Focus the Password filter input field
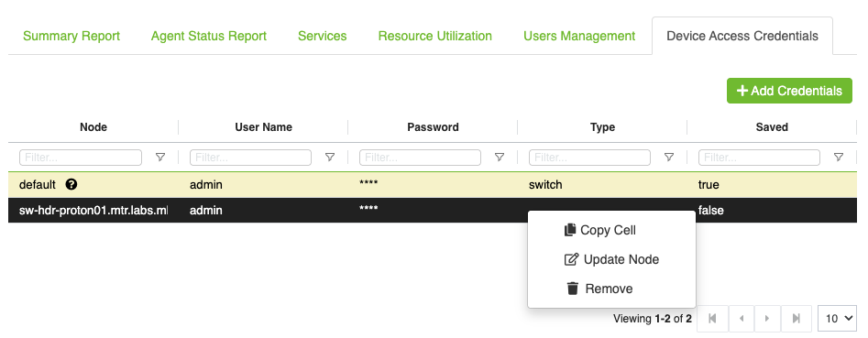868x338 pixels. click(420, 158)
